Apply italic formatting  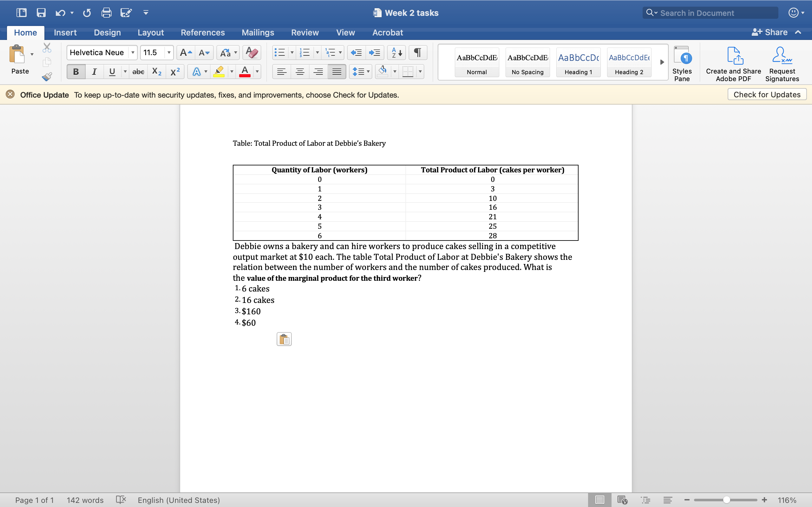[94, 71]
